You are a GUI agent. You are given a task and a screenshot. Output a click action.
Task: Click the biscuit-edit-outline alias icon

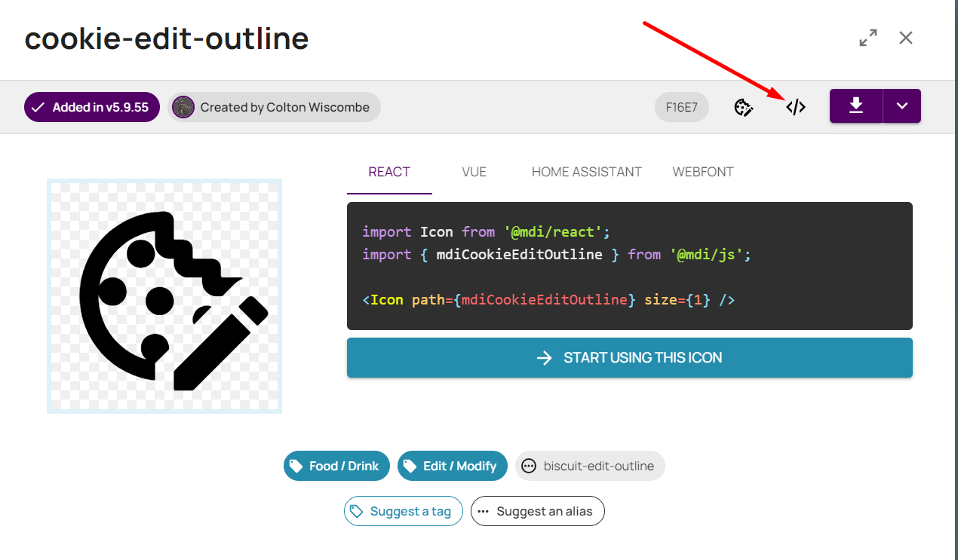point(528,466)
